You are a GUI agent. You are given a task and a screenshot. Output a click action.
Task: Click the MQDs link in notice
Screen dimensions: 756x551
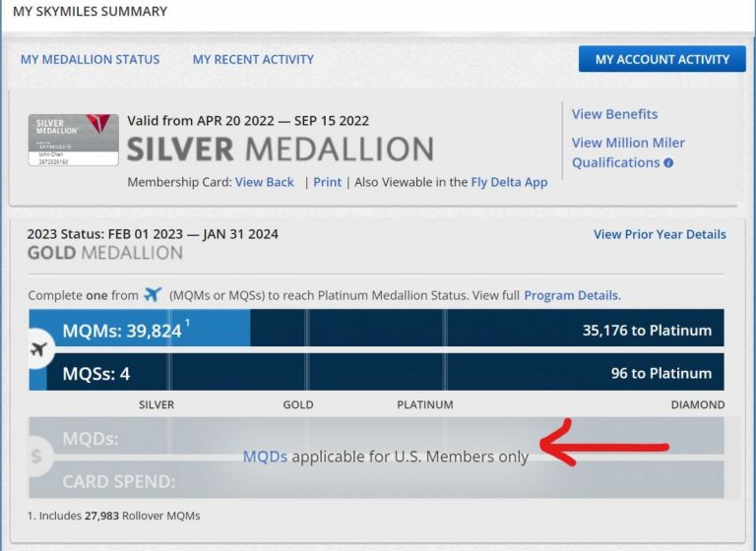click(x=265, y=456)
